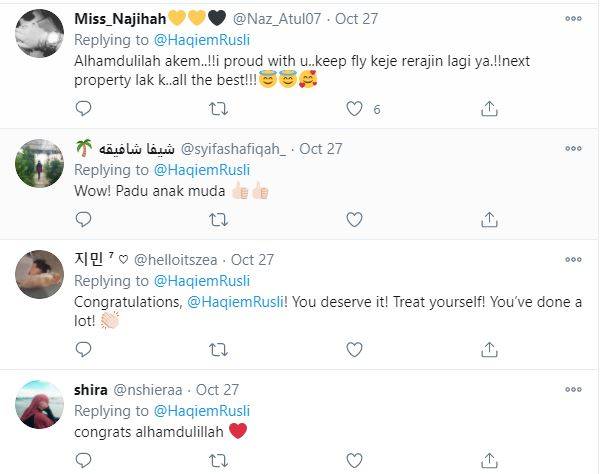Share the 'Wow! Padu anak muda' tweet

pos(488,218)
